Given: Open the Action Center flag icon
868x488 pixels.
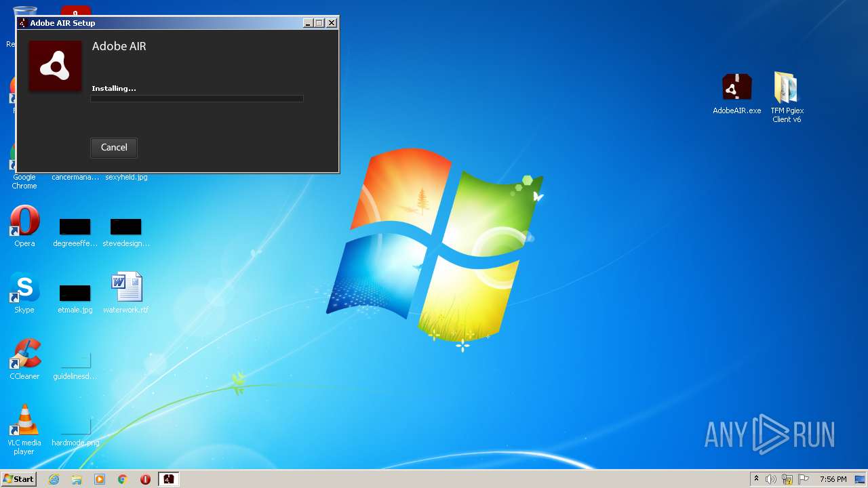Looking at the screenshot, I should (804, 479).
